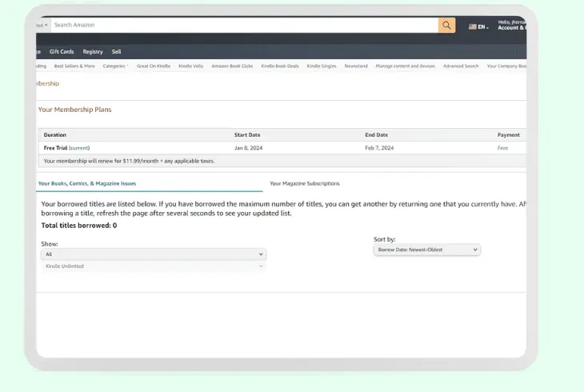The width and height of the screenshot is (584, 392).
Task: Click Your Membership Plans heading
Action: tap(75, 110)
